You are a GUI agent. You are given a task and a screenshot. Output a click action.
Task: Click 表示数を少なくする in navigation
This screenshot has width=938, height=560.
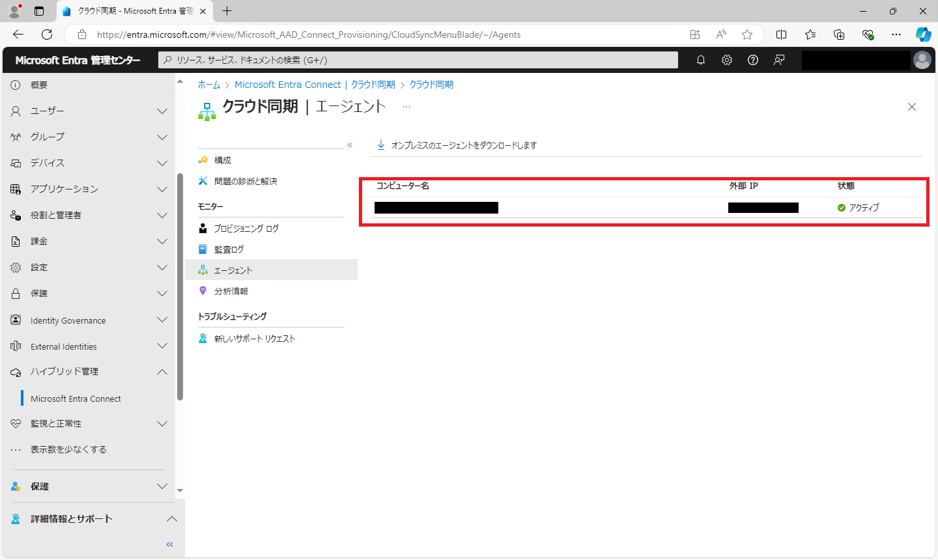pyautogui.click(x=68, y=449)
